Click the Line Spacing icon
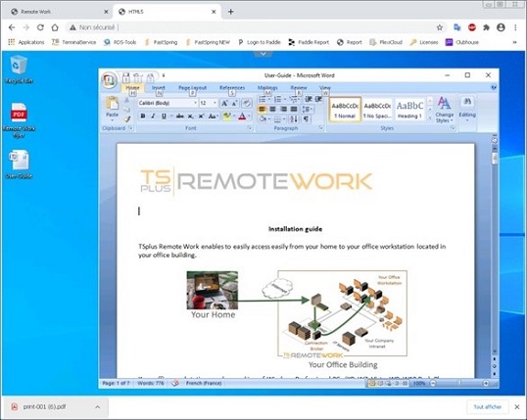527x420 pixels. pos(307,110)
